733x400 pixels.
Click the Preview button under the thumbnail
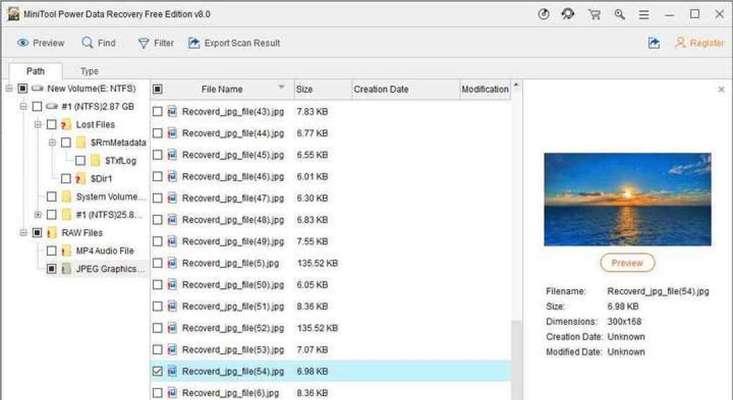point(627,263)
